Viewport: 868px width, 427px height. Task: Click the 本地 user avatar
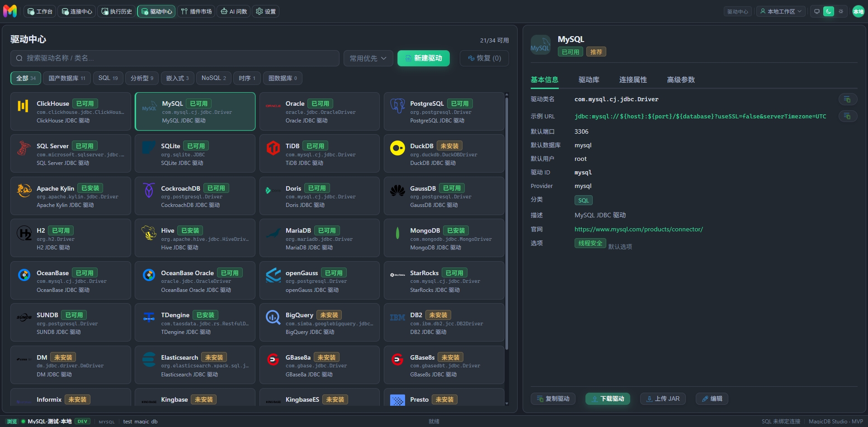click(858, 11)
